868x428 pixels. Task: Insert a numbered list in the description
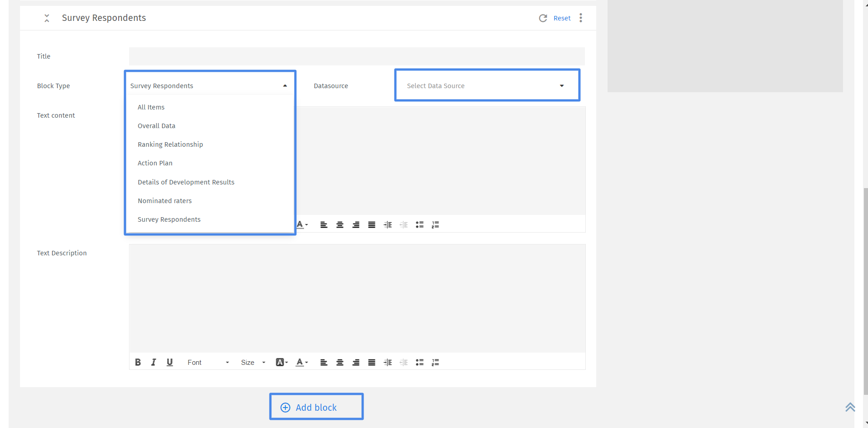pyautogui.click(x=435, y=362)
